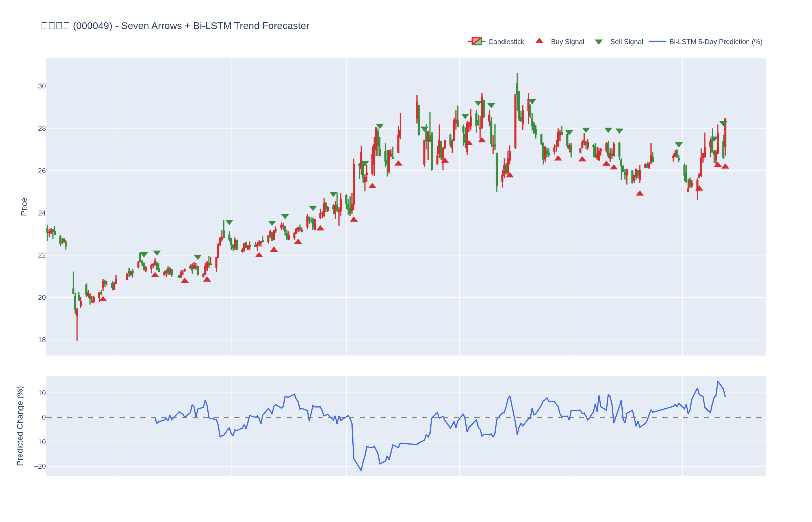This screenshot has width=812, height=522.
Task: Toggle Bi-LSTM 5-Day Prediction (%) legend label
Action: point(715,42)
